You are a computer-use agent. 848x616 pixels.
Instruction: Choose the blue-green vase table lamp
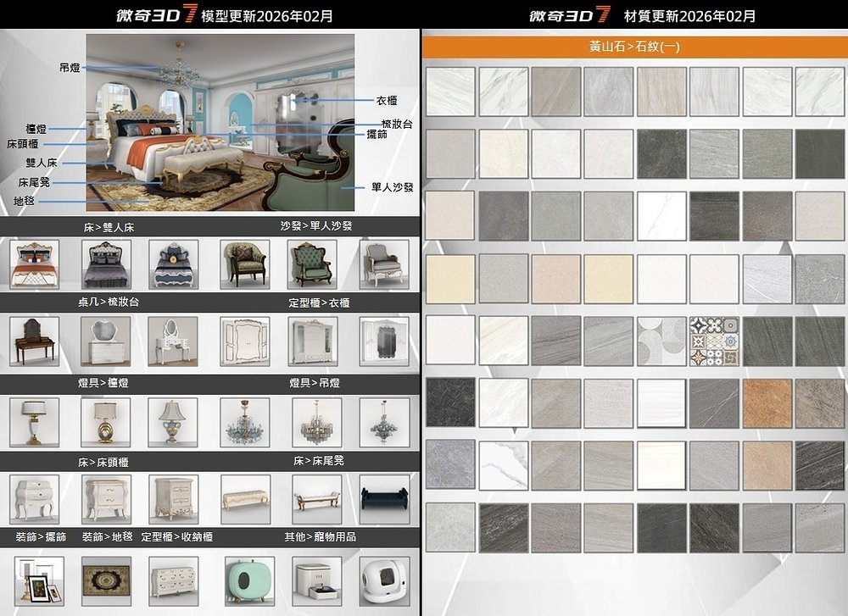(172, 423)
